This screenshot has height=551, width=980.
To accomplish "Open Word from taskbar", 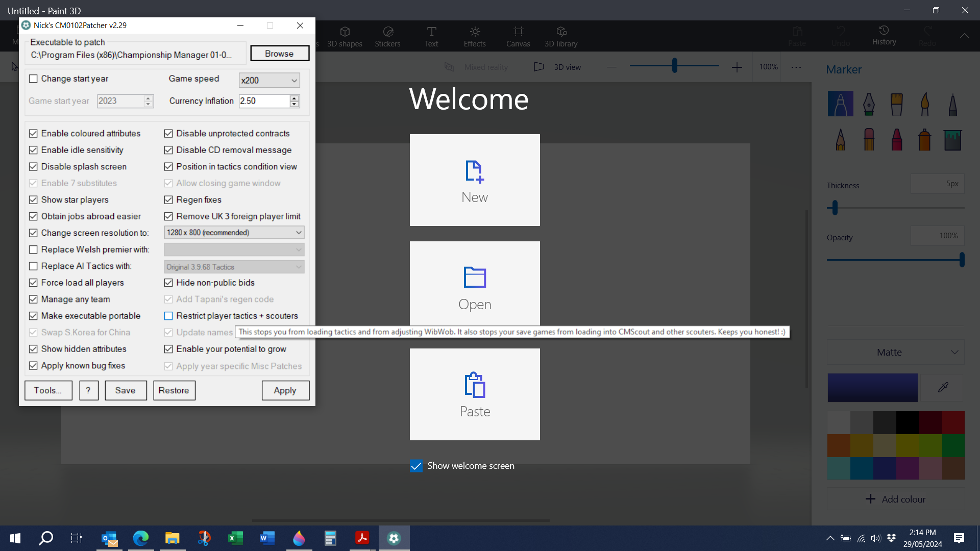I will pos(267,538).
